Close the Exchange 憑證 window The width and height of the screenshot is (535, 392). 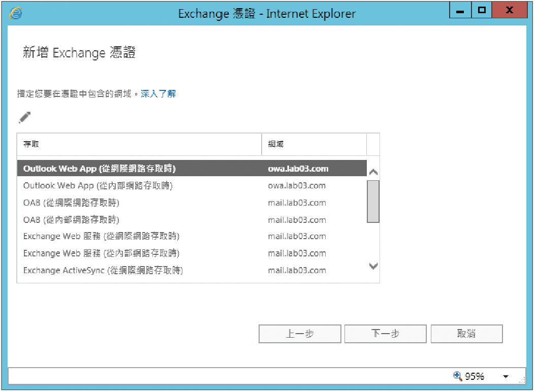510,10
